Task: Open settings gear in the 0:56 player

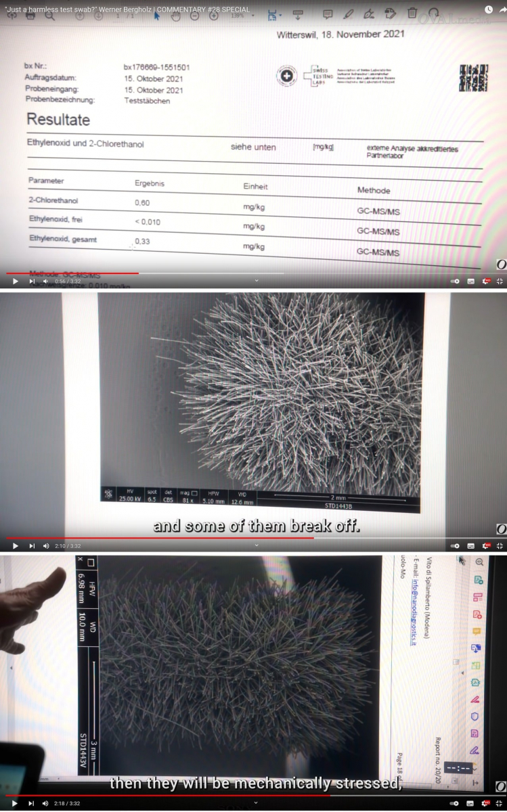Action: 485,281
